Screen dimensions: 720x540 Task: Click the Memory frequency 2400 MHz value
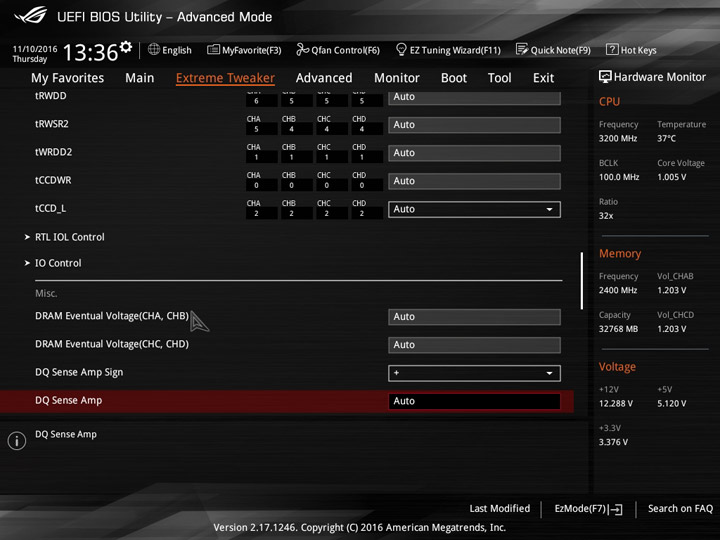tap(618, 290)
